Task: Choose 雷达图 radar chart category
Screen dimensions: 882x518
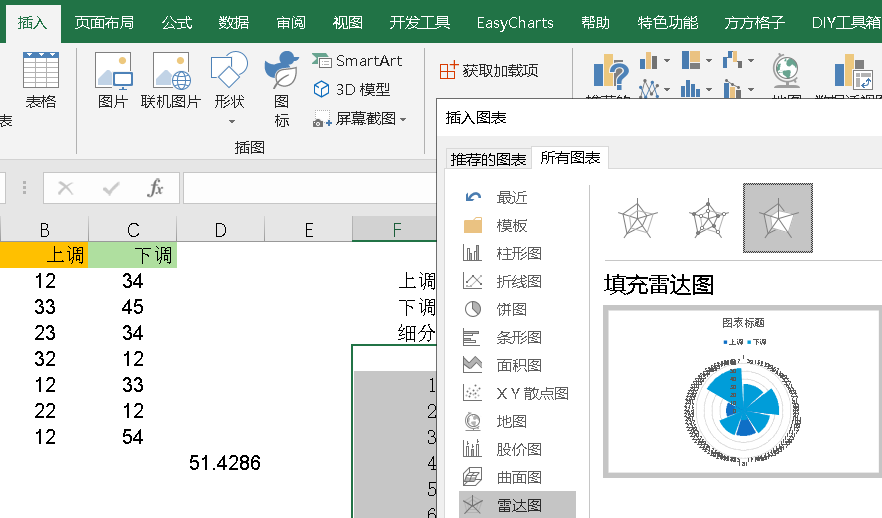Action: pyautogui.click(x=518, y=505)
